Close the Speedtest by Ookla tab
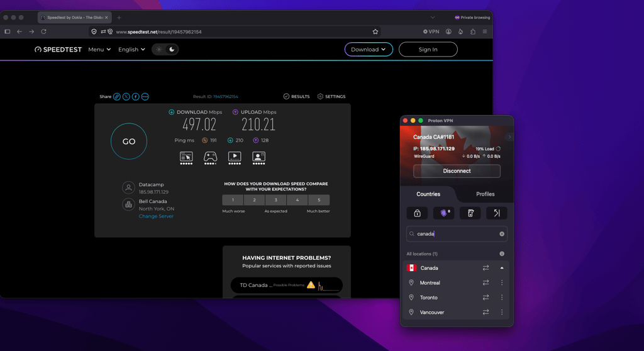Screen dimensions: 644x351 pos(106,18)
